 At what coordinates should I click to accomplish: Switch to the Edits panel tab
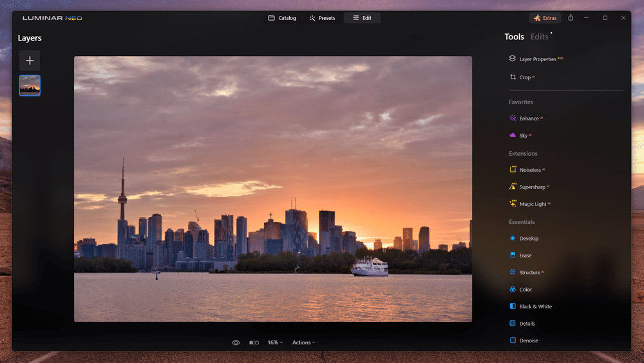pos(539,37)
